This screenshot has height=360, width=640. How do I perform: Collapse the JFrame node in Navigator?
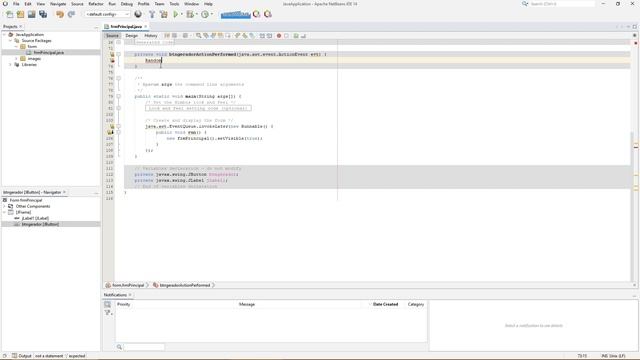click(x=4, y=212)
